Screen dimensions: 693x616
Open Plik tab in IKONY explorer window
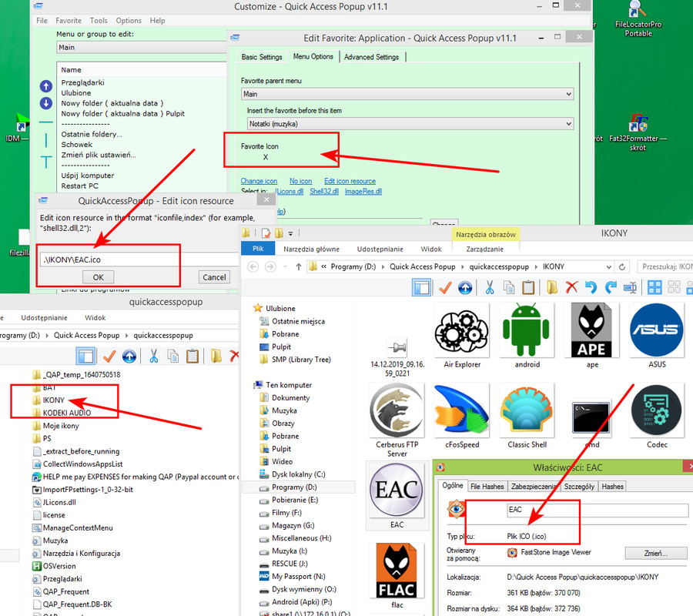tap(258, 249)
